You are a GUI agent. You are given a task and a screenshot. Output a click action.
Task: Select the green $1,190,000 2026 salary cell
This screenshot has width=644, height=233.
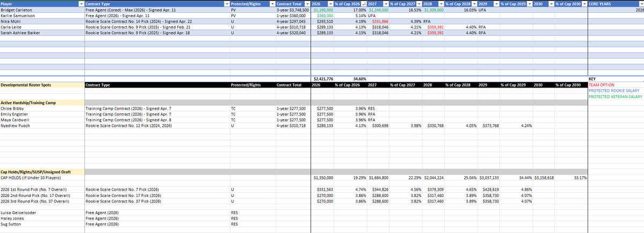[x=322, y=10]
